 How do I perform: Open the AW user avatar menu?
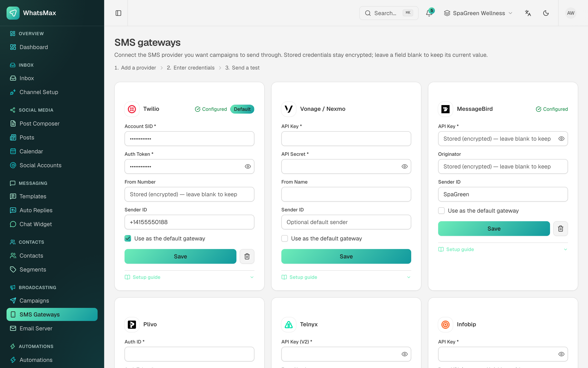pyautogui.click(x=570, y=13)
